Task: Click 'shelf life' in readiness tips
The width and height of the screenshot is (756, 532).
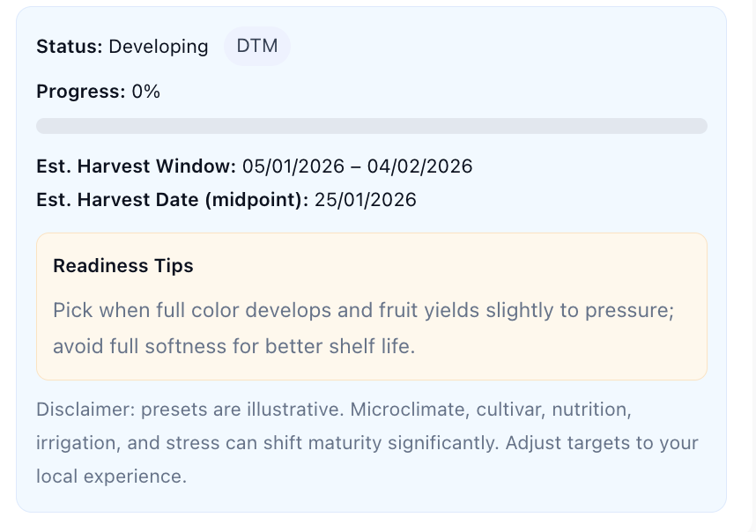Action: 373,346
